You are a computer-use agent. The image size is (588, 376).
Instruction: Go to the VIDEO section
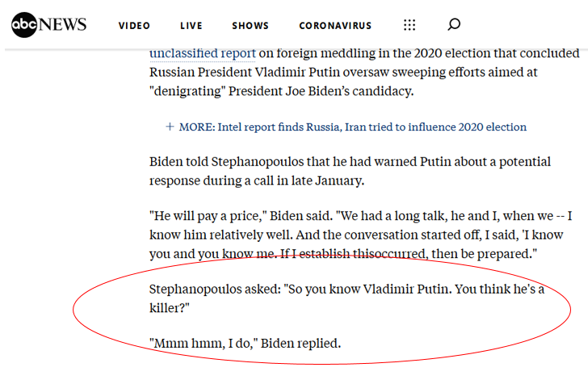tap(134, 26)
